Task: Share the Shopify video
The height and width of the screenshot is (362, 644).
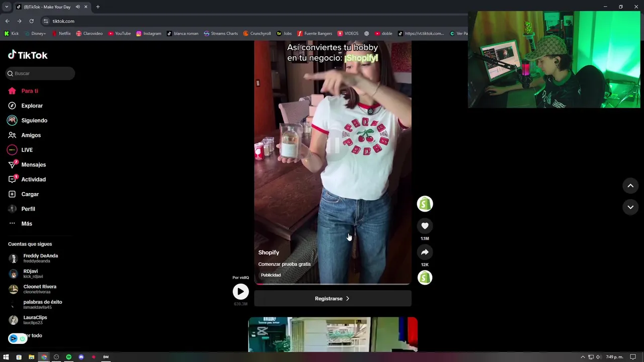Action: tap(425, 252)
